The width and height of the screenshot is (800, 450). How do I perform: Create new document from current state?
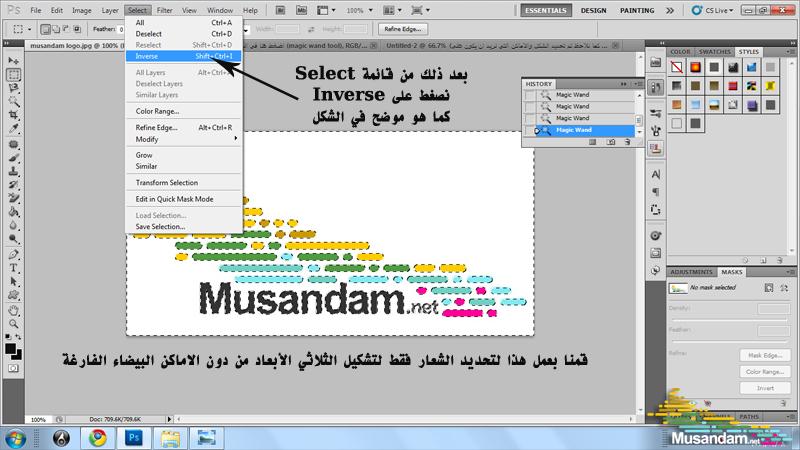(x=592, y=142)
